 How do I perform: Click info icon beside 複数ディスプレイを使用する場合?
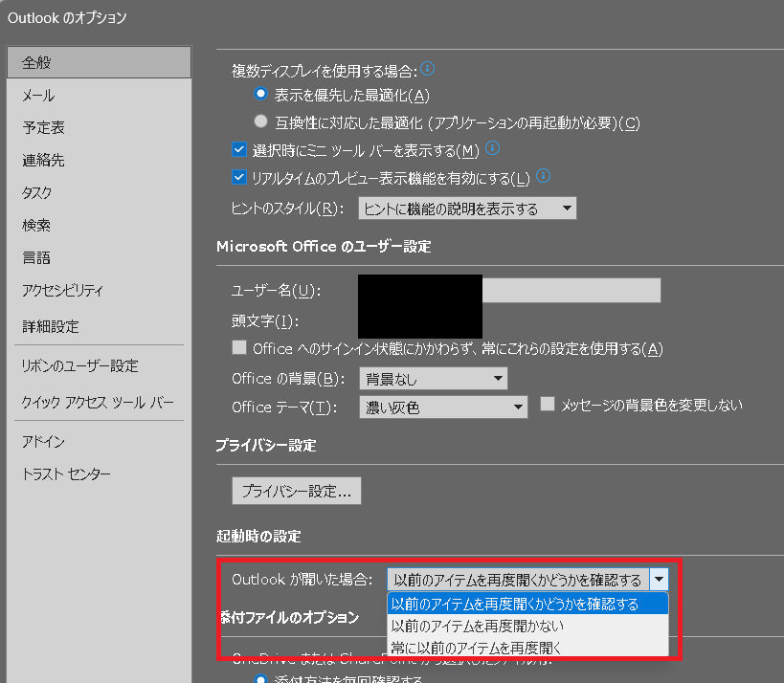click(x=428, y=69)
